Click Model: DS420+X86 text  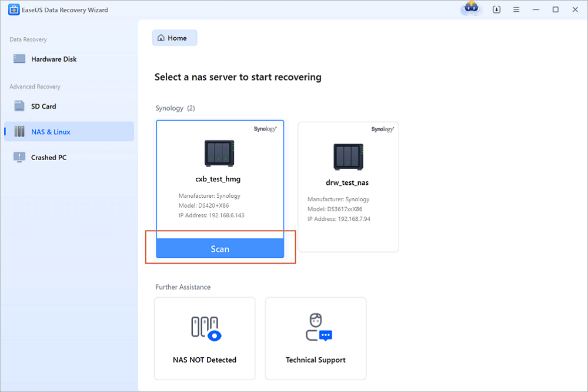pos(203,206)
